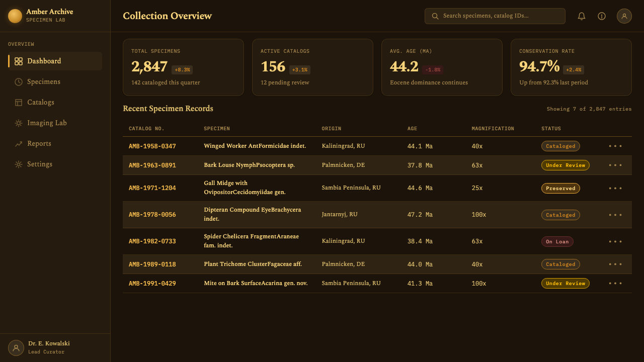The width and height of the screenshot is (644, 362).
Task: Sort by Catalog No. column header
Action: [x=146, y=129]
